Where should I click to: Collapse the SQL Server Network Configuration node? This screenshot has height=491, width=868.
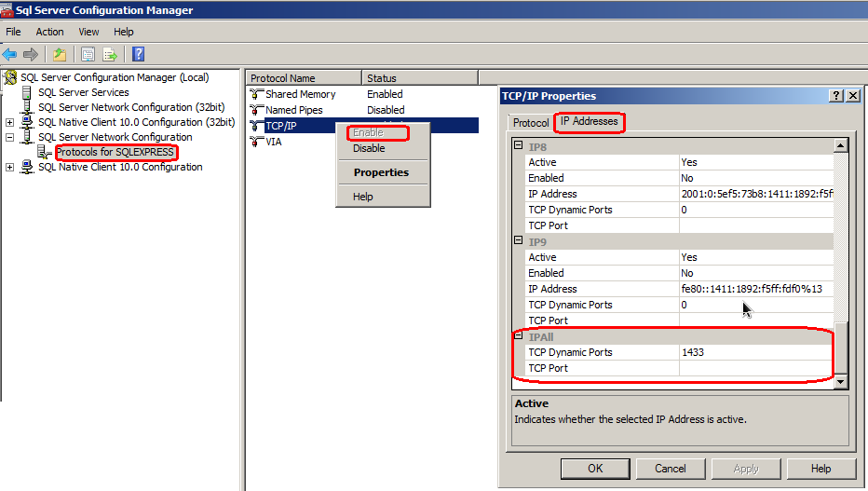point(10,137)
